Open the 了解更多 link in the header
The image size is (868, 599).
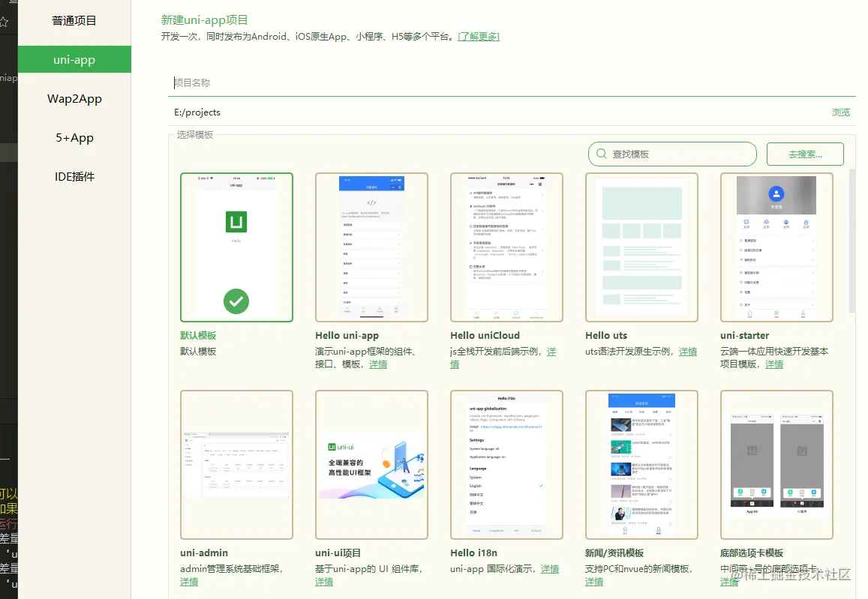coord(479,37)
